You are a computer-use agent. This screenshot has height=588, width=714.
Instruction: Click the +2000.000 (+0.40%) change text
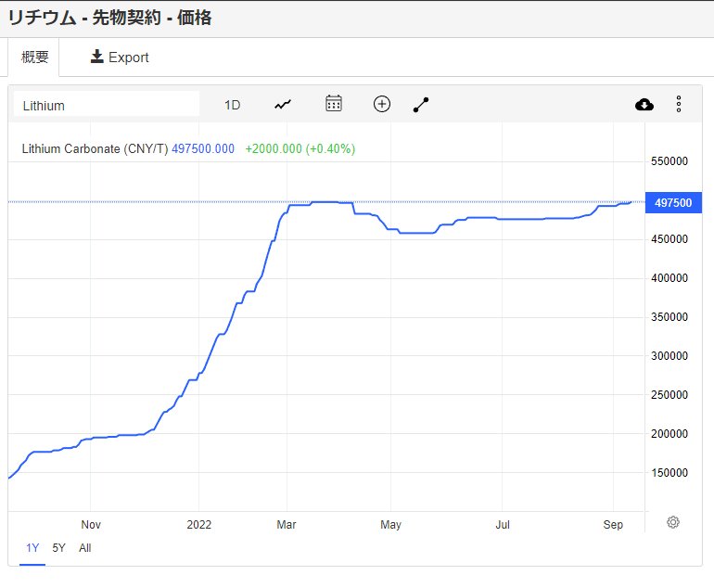tap(300, 149)
